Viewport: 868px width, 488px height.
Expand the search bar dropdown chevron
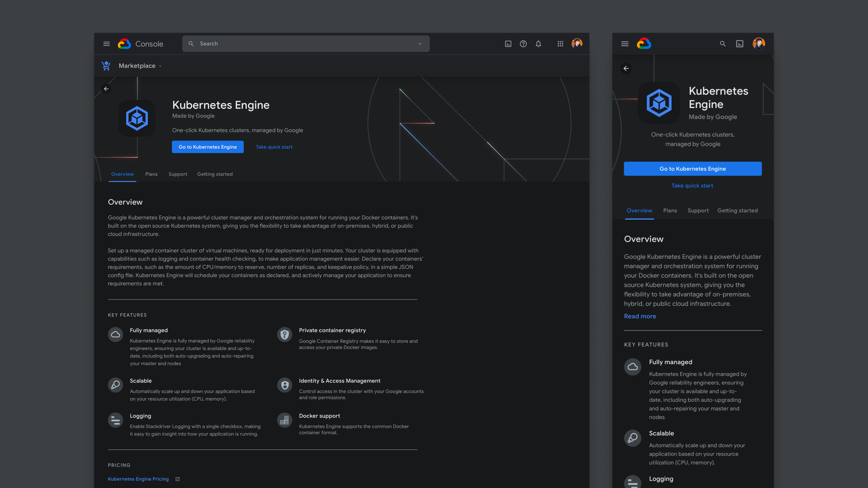tap(420, 44)
